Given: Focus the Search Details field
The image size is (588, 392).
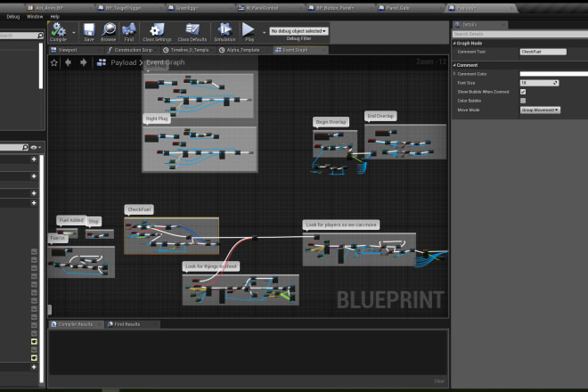Looking at the screenshot, I should pyautogui.click(x=520, y=34).
